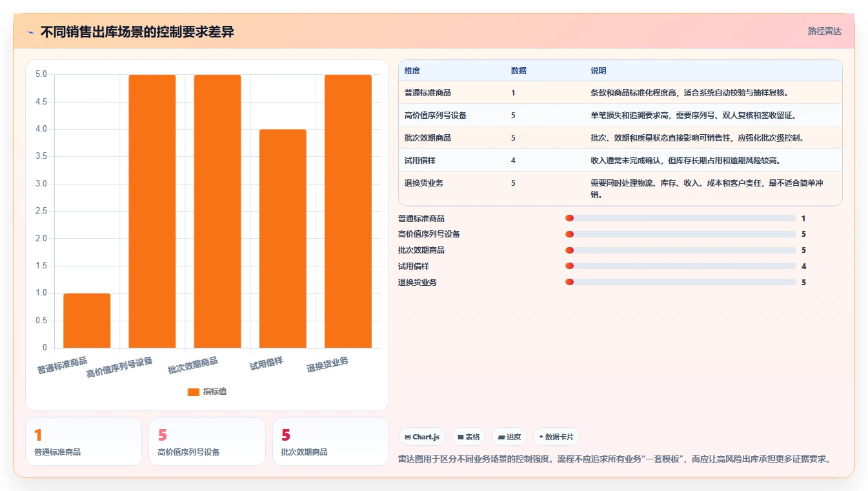
Task: Click the title 不同销售出库场景的控制要求差异
Action: tap(137, 32)
